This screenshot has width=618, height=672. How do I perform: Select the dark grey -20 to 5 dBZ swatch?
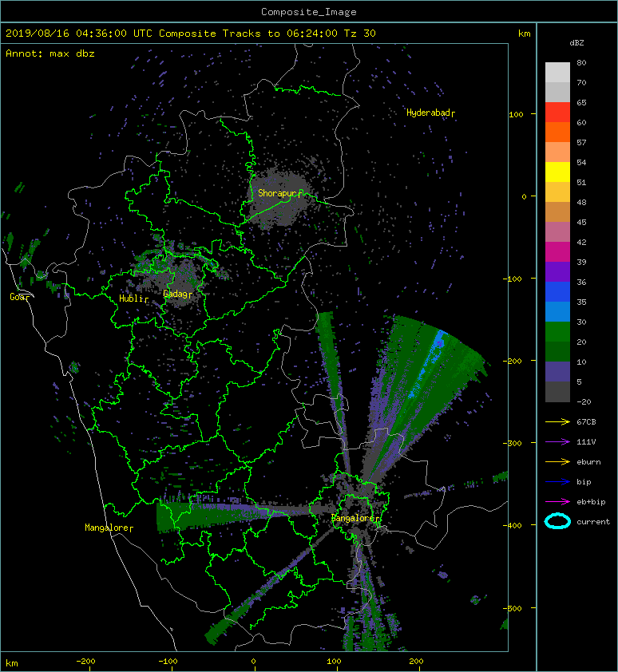pyautogui.click(x=557, y=391)
